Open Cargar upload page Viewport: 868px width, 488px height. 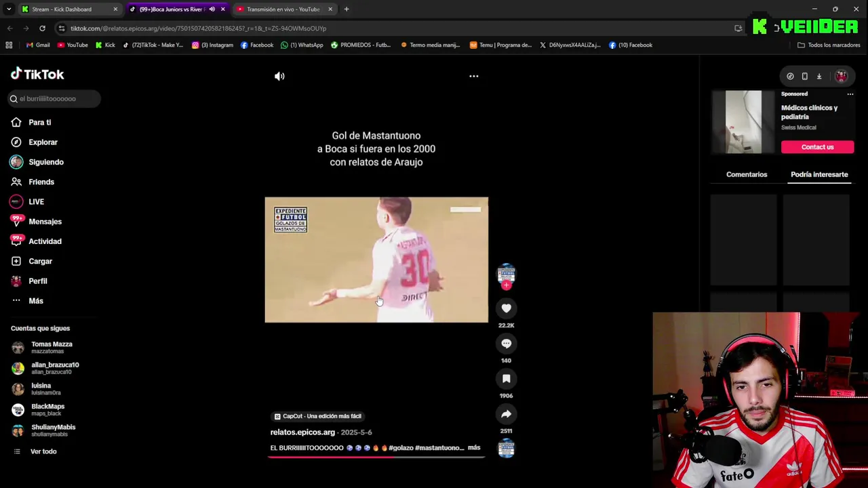(40, 261)
